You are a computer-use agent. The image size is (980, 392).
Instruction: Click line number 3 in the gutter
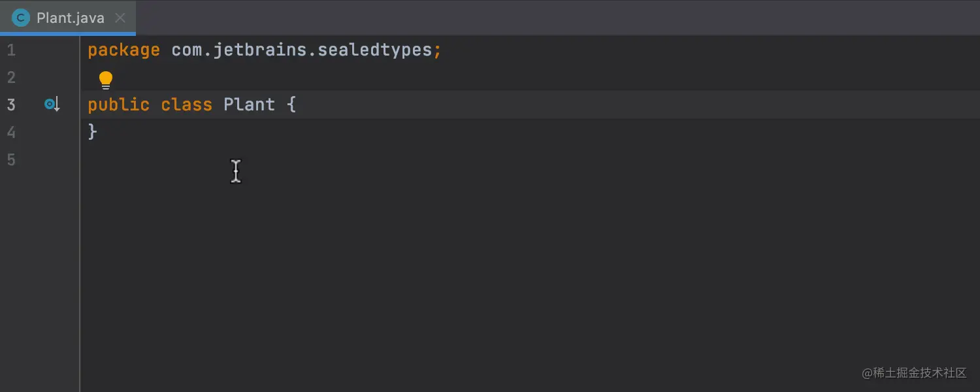[11, 105]
